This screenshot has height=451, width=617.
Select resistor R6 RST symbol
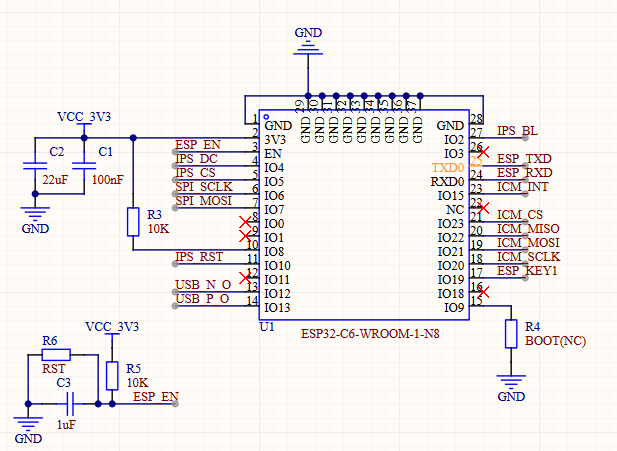click(56, 355)
